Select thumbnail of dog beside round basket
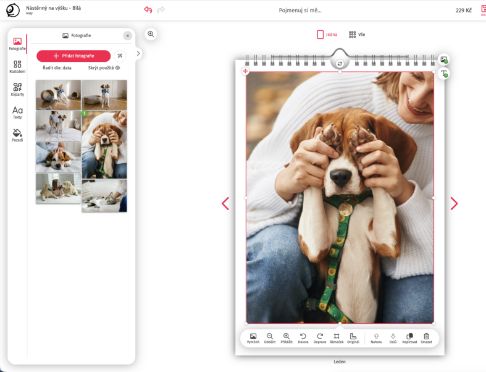The height and width of the screenshot is (372, 486). (x=58, y=95)
